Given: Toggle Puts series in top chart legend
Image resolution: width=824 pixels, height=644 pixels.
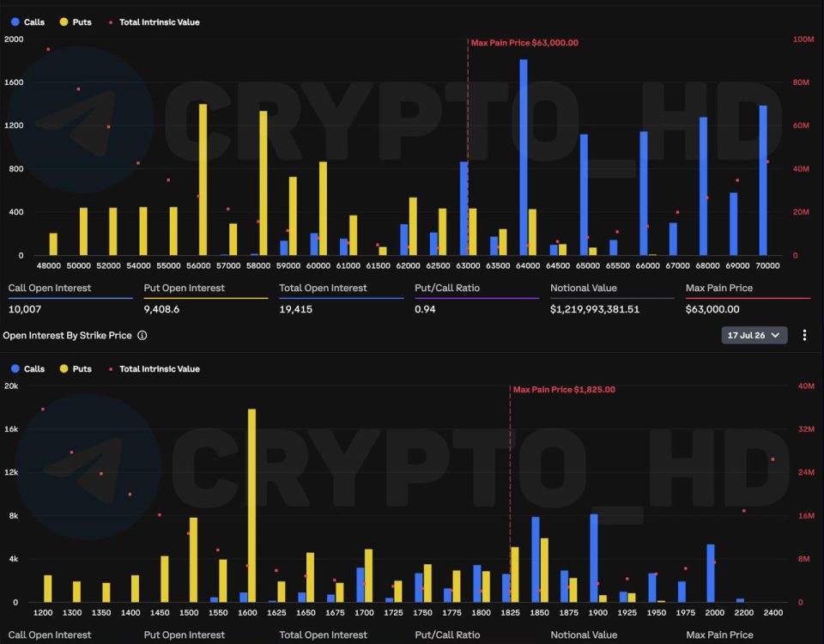Looking at the screenshot, I should click(76, 22).
